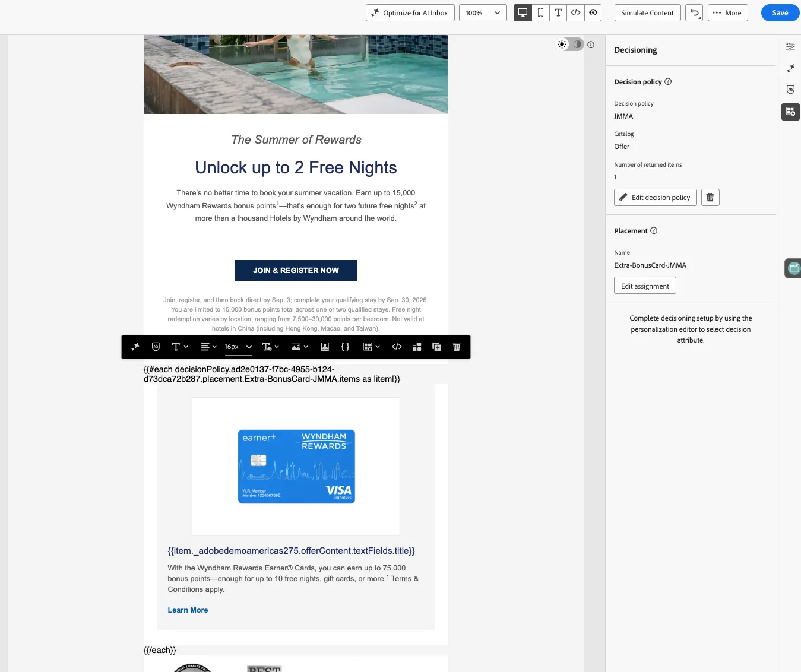The image size is (801, 672).
Task: Click Edit assignment button
Action: coord(645,286)
